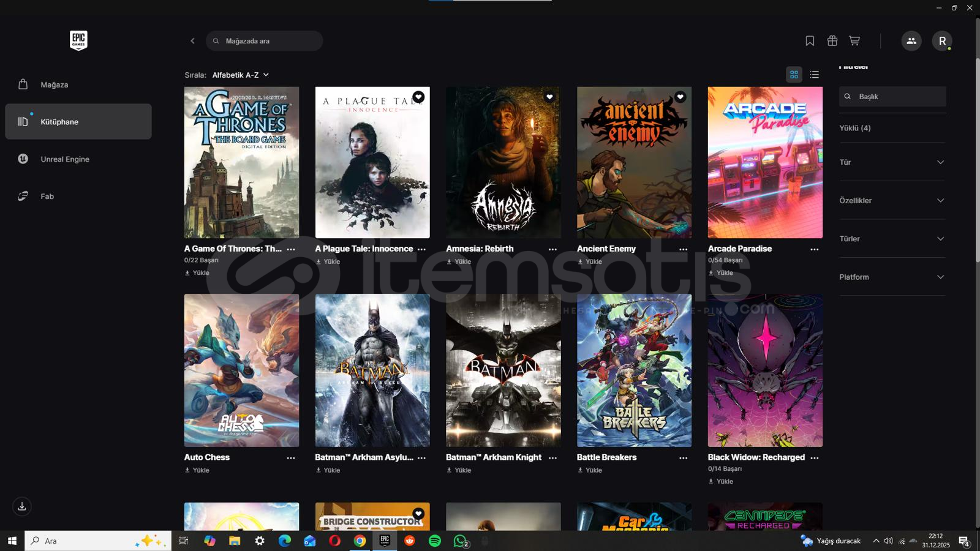Click the A Game Of Thrones title text
980x551 pixels.
tap(233, 249)
